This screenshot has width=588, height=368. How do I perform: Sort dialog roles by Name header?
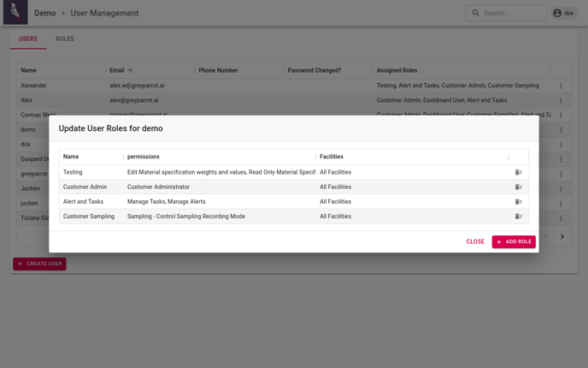pyautogui.click(x=71, y=157)
